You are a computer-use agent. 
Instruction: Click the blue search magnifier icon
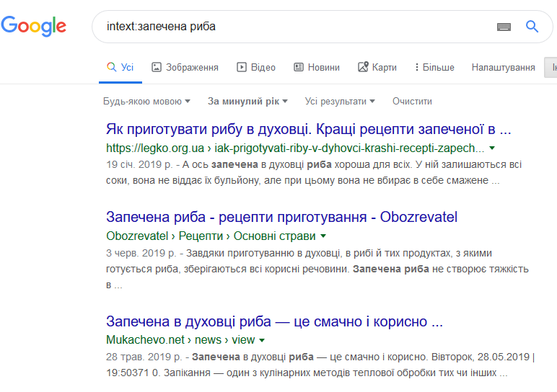(x=532, y=26)
